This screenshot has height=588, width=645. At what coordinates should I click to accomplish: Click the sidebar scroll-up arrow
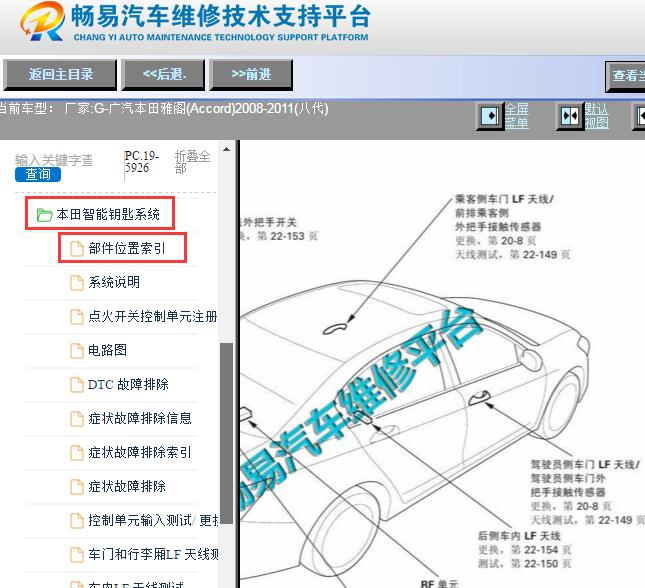226,149
